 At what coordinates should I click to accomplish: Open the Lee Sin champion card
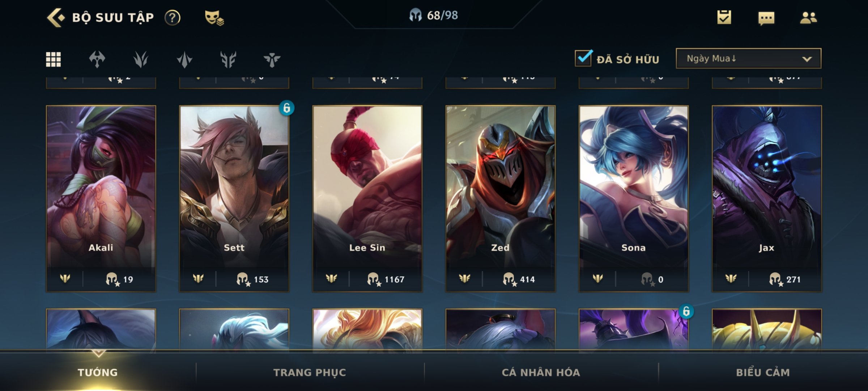coord(367,198)
